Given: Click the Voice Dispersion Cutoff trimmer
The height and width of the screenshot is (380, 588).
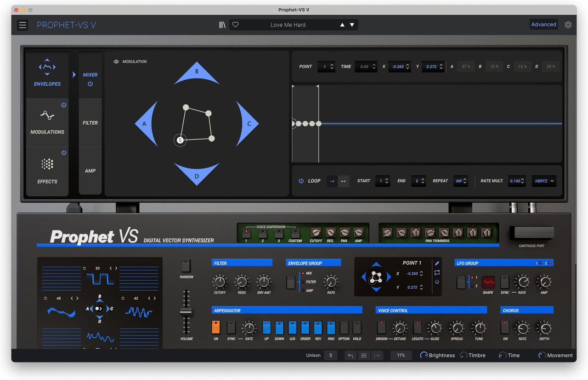Looking at the screenshot, I should tap(316, 233).
